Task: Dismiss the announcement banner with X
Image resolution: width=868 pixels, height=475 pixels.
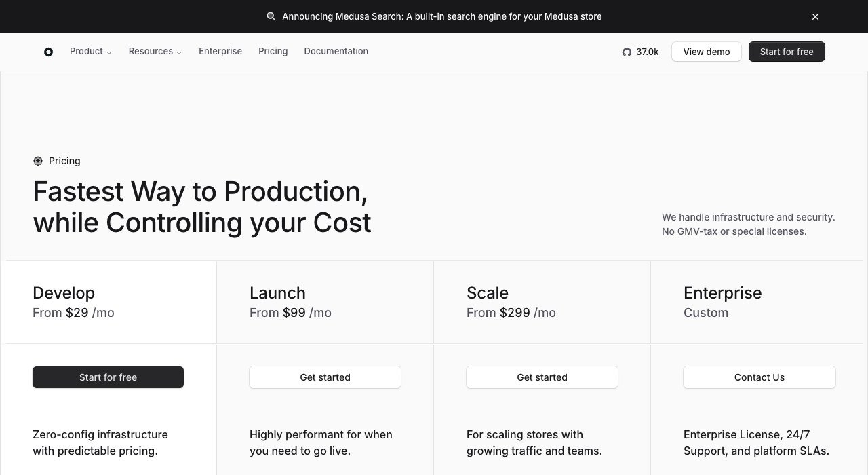Action: click(x=815, y=16)
